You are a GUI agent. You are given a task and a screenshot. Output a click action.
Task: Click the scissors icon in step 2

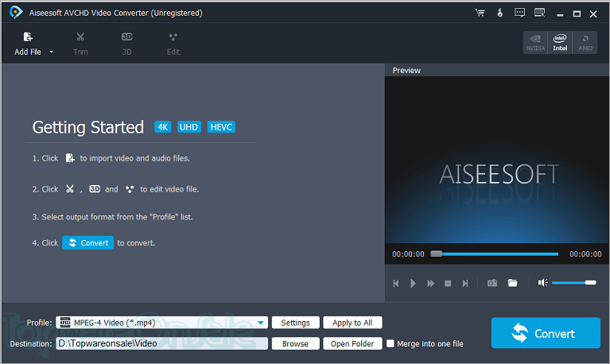(70, 189)
